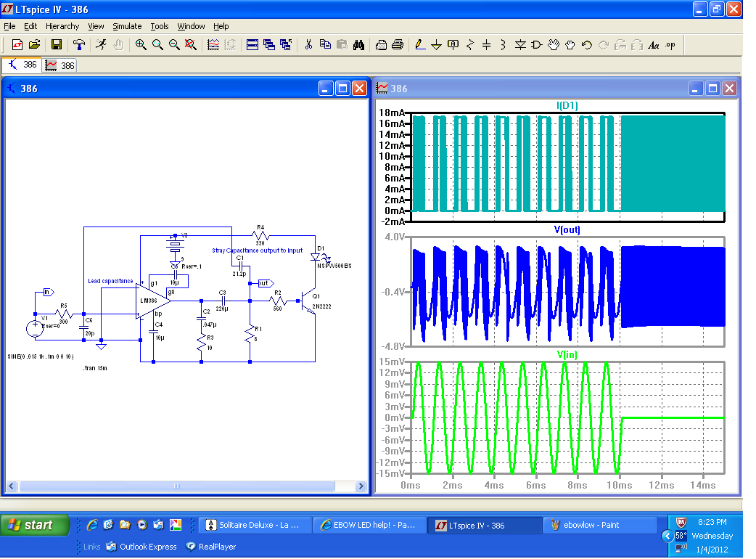
Task: Open the View menu
Action: [x=96, y=26]
